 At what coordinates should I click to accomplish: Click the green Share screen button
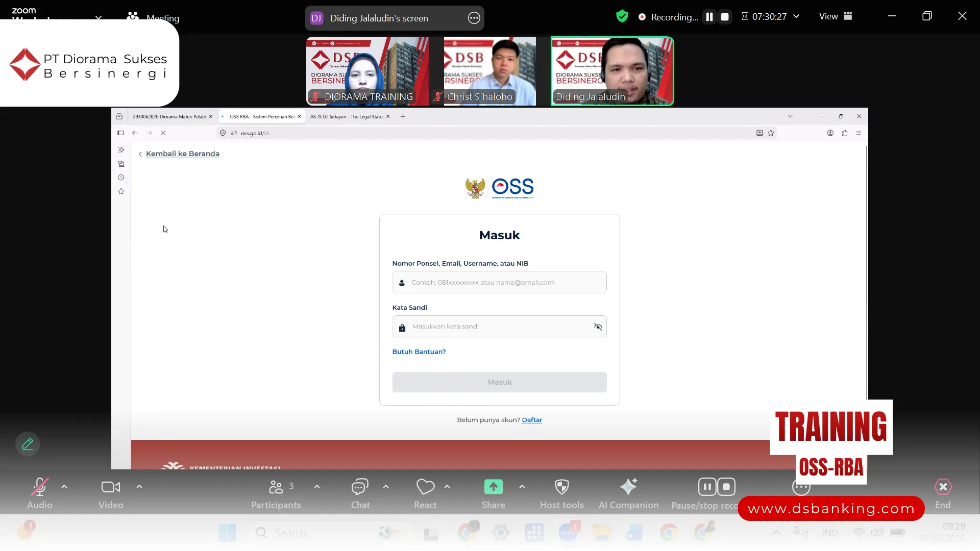tap(494, 487)
